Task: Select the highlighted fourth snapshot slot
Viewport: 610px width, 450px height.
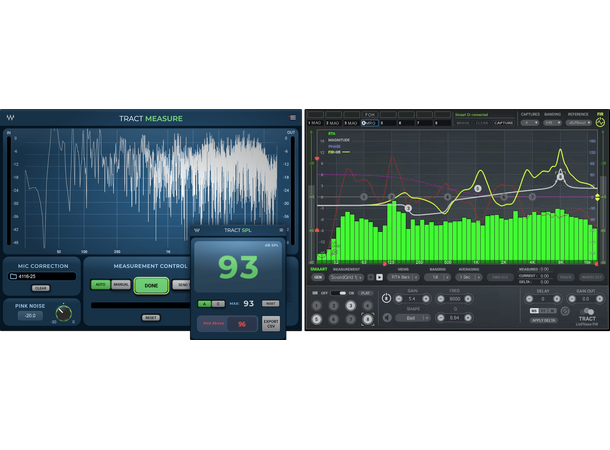Action: [x=370, y=123]
